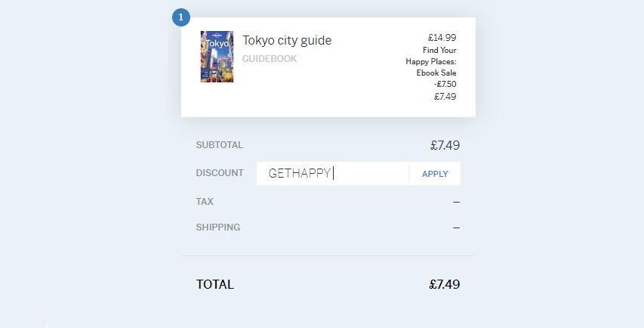
Task: Click the DISCOUNT label
Action: click(x=220, y=173)
